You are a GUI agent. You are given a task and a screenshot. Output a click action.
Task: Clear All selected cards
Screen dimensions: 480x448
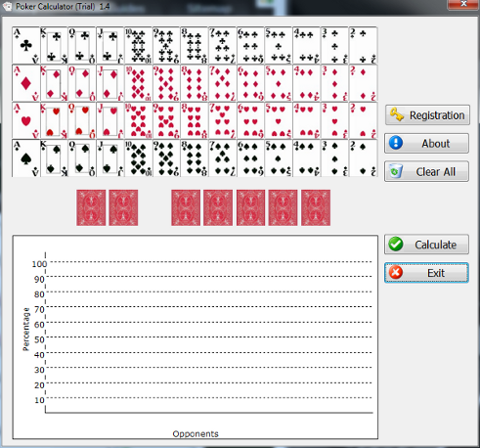(x=426, y=171)
